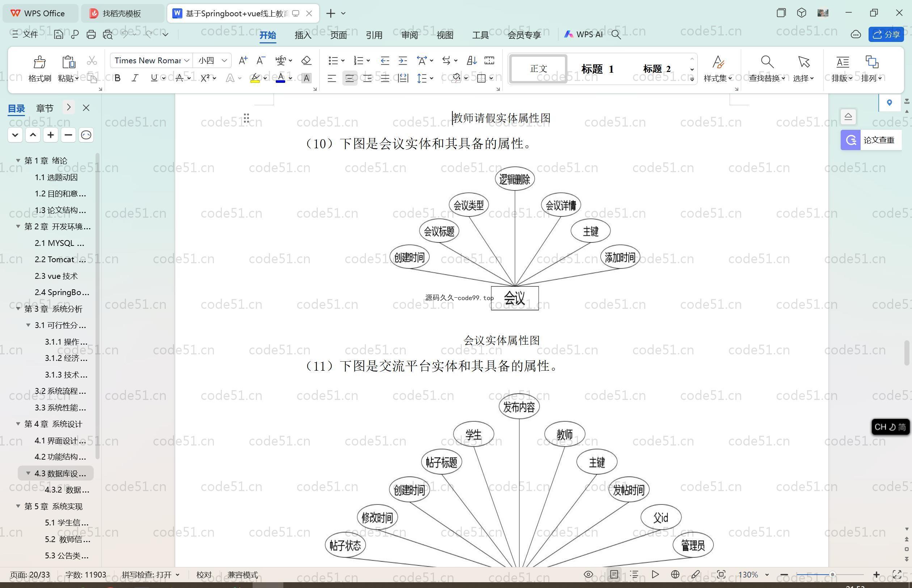Screen dimensions: 912x588
Task: Click the Cut scissors icon
Action: [x=92, y=60]
